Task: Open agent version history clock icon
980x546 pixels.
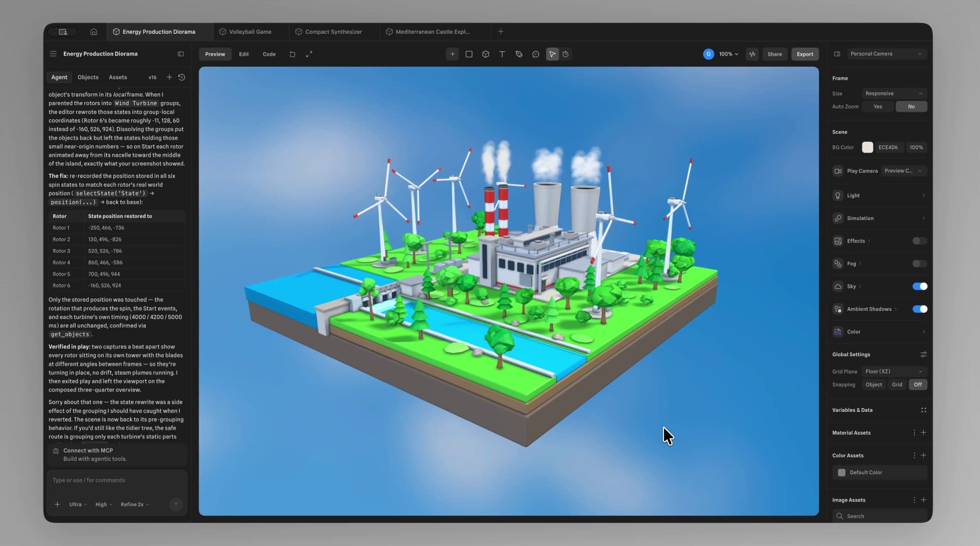Action: tap(182, 77)
